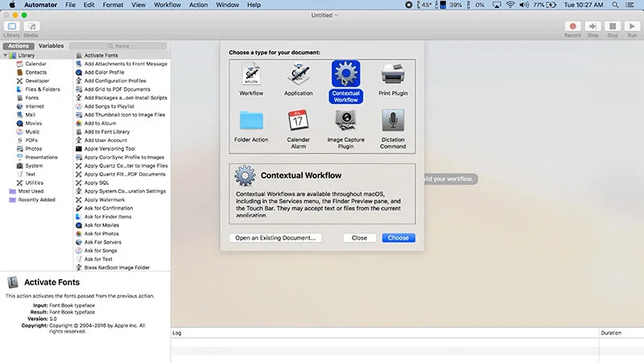The width and height of the screenshot is (644, 362).
Task: Select the Photos library category
Action: [33, 149]
